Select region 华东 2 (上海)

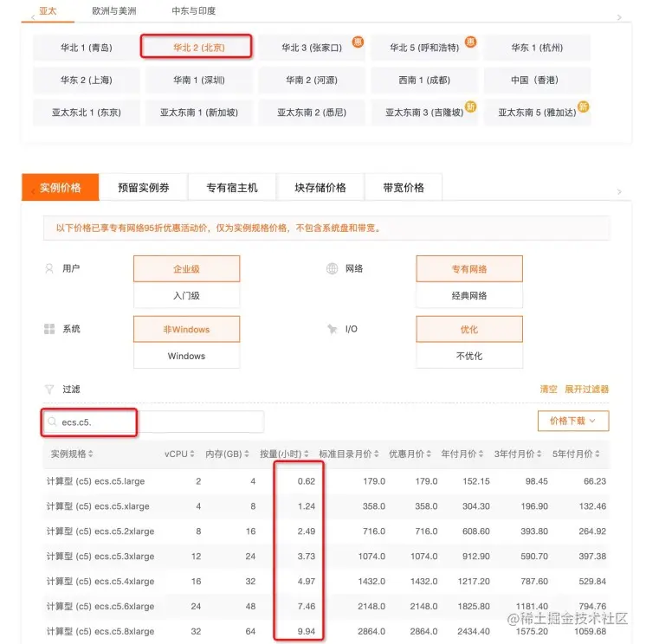[87, 80]
